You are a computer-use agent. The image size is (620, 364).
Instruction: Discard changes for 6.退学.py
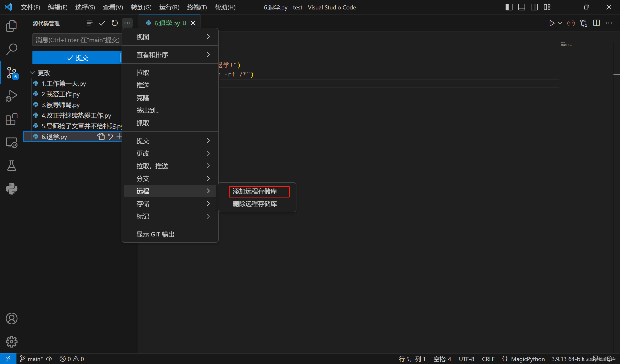pos(110,136)
